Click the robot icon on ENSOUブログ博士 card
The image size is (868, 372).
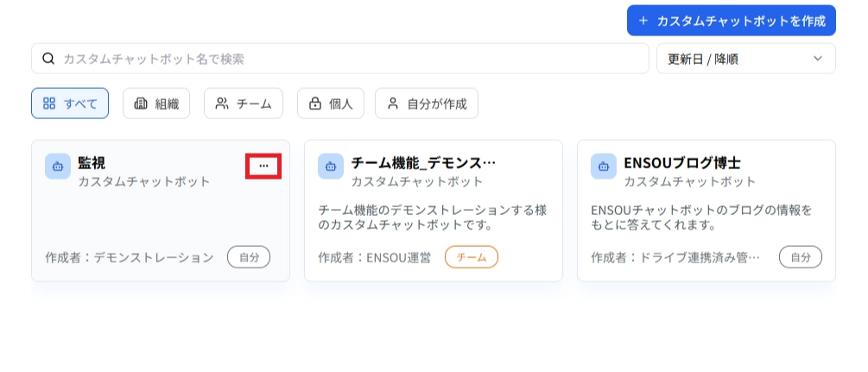pos(604,166)
